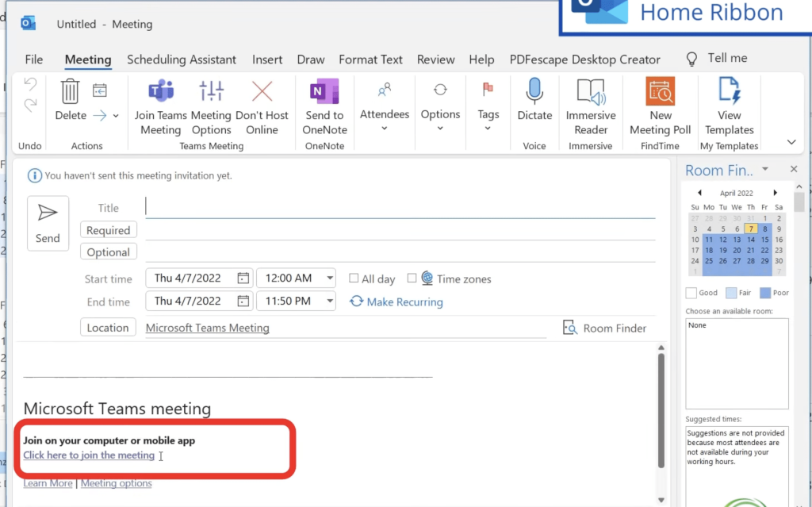Select April 15 in mini calendar
The width and height of the screenshot is (812, 507).
point(765,240)
